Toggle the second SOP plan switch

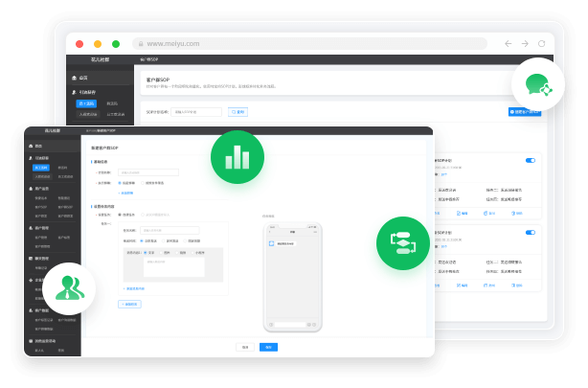(x=531, y=232)
